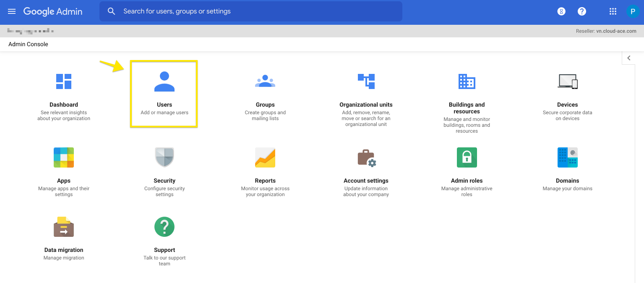This screenshot has height=283, width=644.
Task: Click the Support title text
Action: pos(164,250)
